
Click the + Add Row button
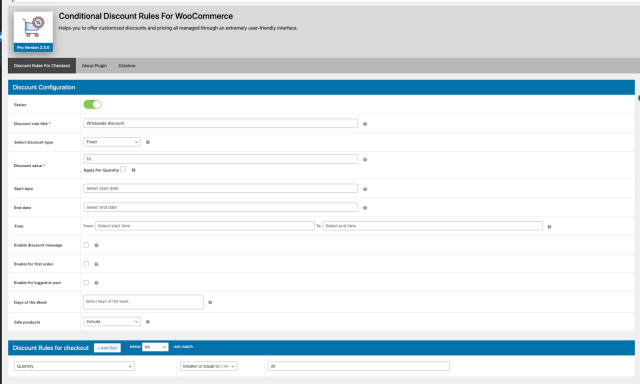107,348
